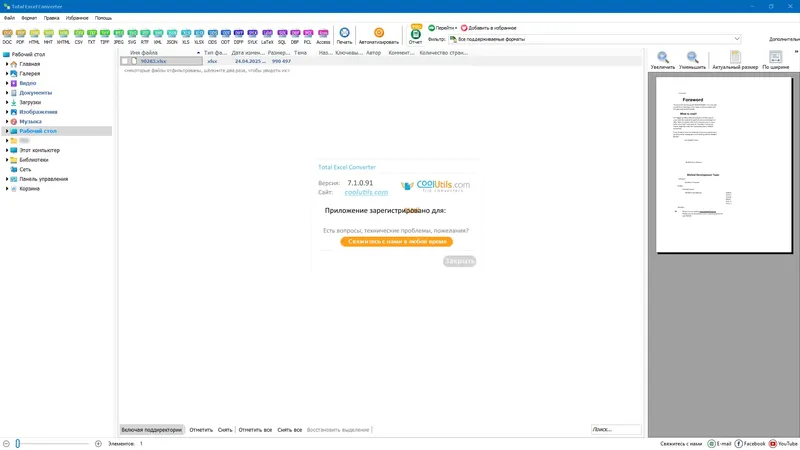800x450 pixels.
Task: Expand the Этот компьютер node
Action: (x=7, y=151)
